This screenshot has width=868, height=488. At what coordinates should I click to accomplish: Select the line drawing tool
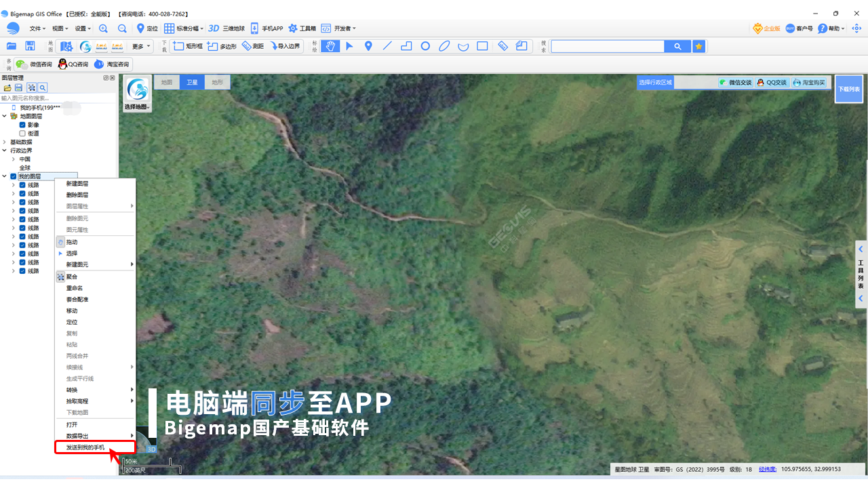click(387, 46)
